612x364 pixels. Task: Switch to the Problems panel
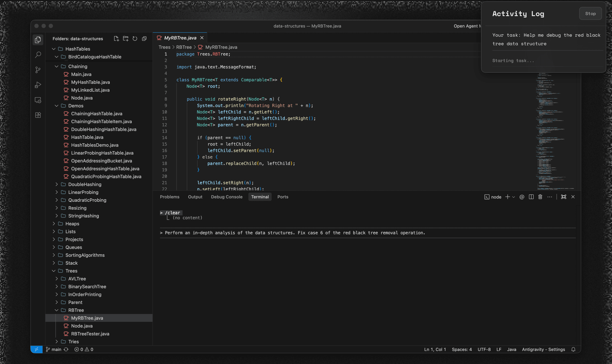[x=169, y=197]
